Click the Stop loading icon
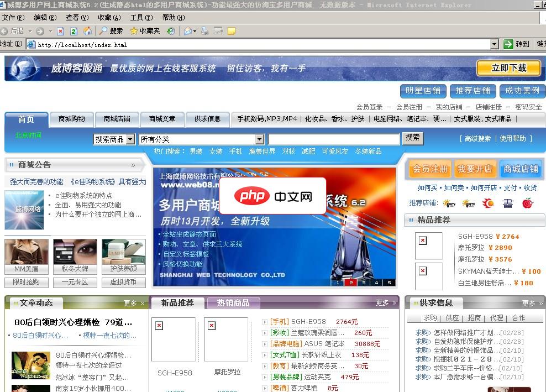Viewport: 546px width, 392px height. (60, 32)
